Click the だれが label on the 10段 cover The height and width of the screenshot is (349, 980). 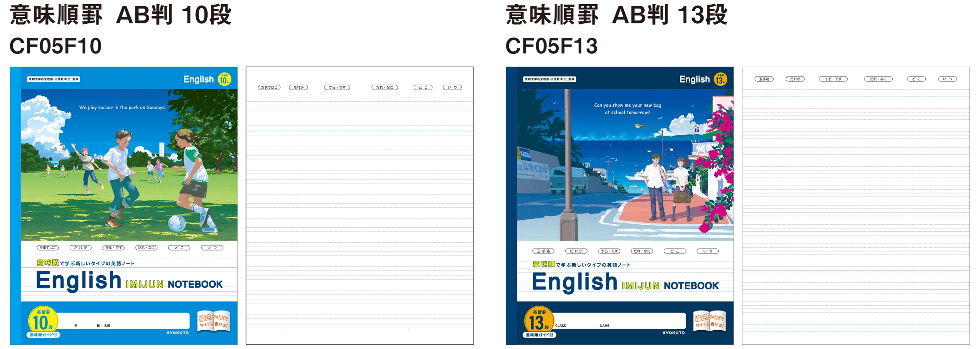pos(81,248)
